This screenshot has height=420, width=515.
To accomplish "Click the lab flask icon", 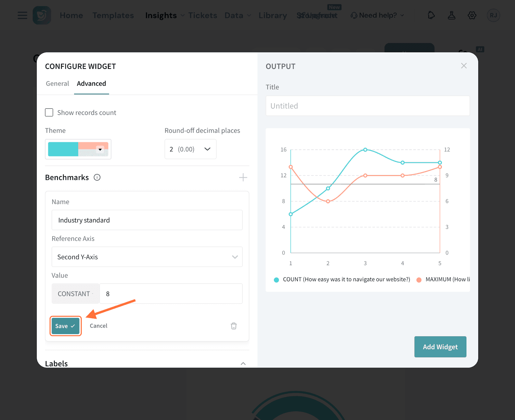I will pos(452,15).
